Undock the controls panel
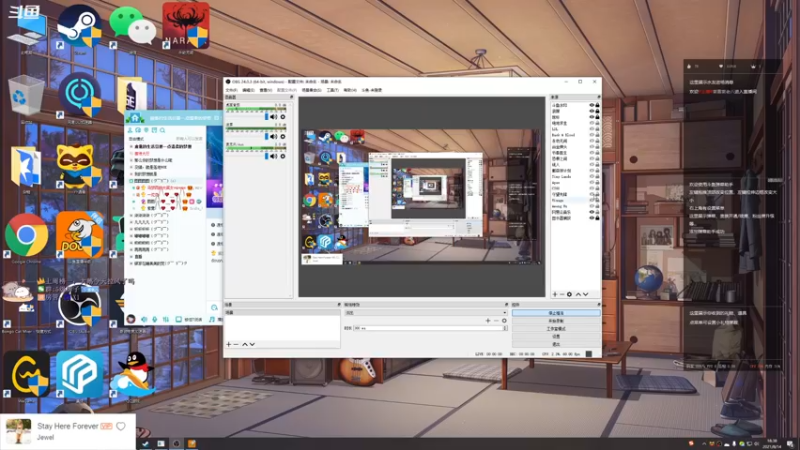Image resolution: width=800 pixels, height=450 pixels. coord(598,305)
